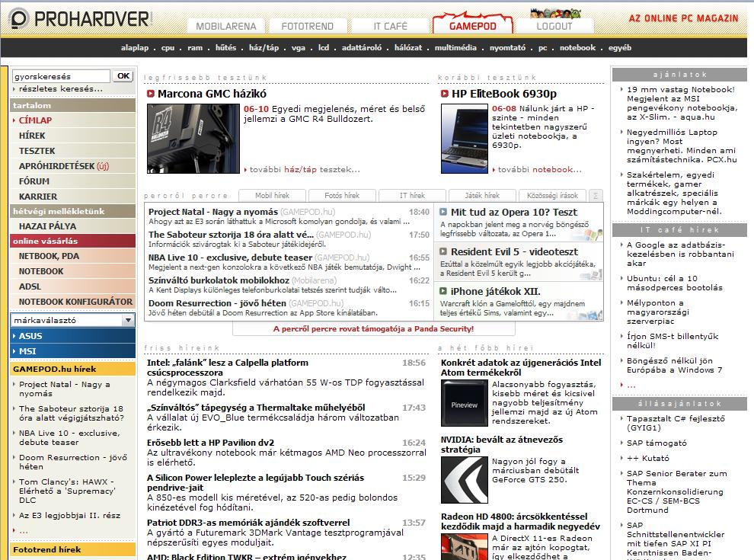Switch to MOBILARENA site tab
Screen dimensions: 754x560
tap(226, 26)
